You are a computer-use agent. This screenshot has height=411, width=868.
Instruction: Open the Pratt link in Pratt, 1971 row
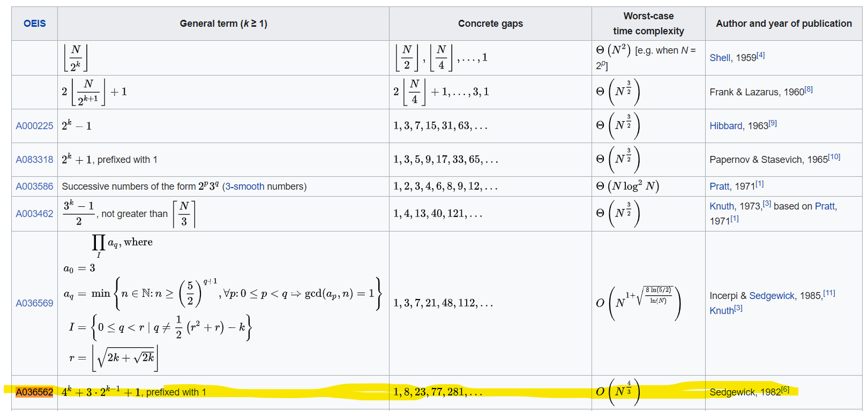720,186
